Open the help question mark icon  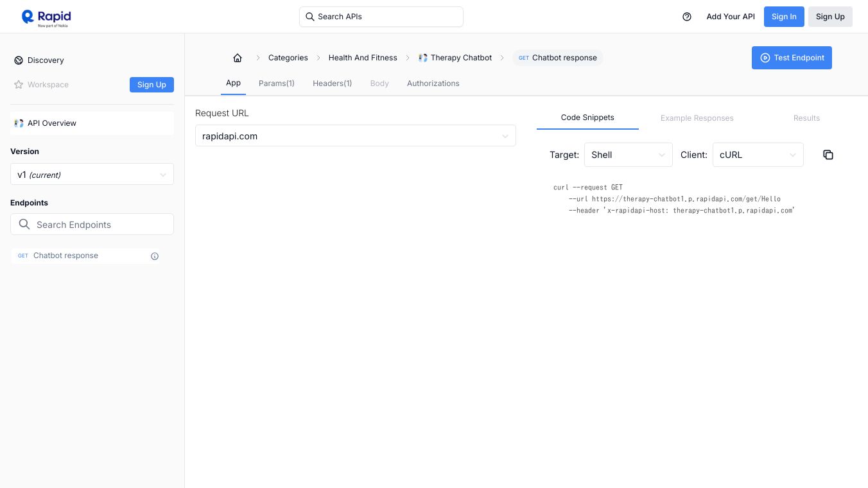(687, 17)
